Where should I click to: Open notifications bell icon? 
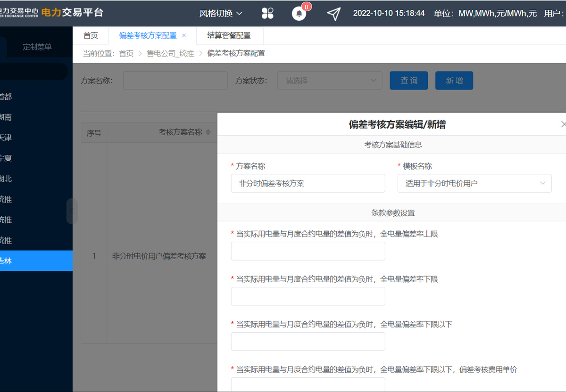pyautogui.click(x=299, y=13)
